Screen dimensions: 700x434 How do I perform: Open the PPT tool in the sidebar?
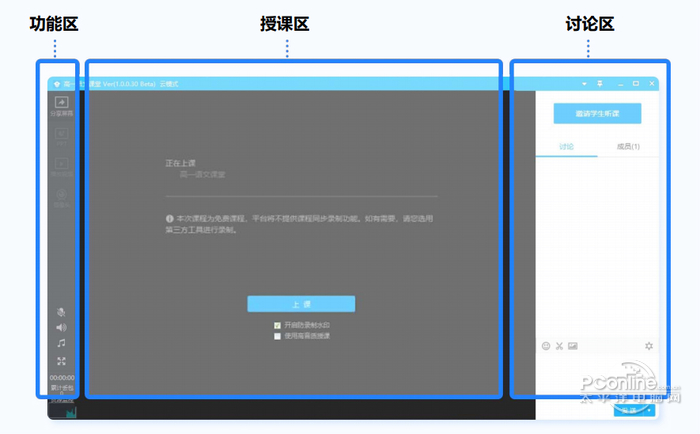[62, 137]
